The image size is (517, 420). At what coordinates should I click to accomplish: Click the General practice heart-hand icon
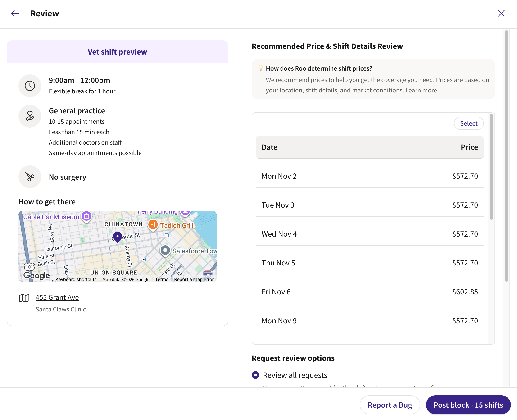pyautogui.click(x=30, y=116)
